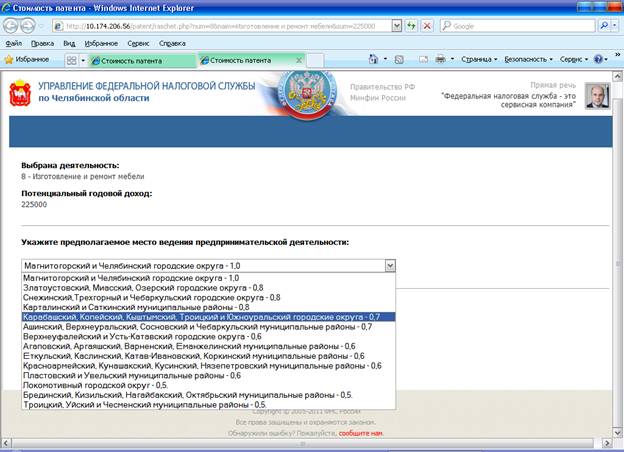Screen dimensions: 624x452
Task: Click the browser Back arrow button
Action: pos(15,25)
